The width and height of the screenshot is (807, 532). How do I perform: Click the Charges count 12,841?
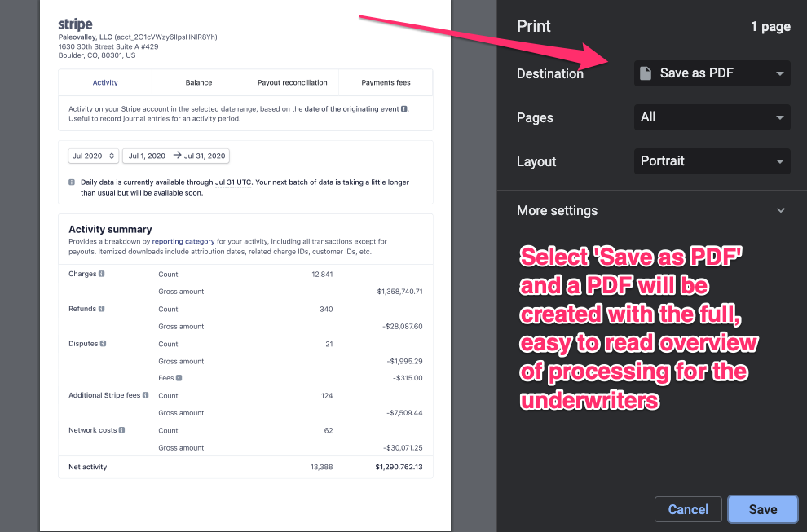pyautogui.click(x=322, y=275)
